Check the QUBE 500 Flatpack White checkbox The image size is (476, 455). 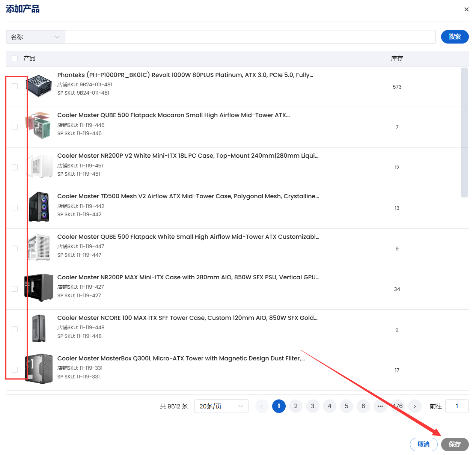pos(15,249)
